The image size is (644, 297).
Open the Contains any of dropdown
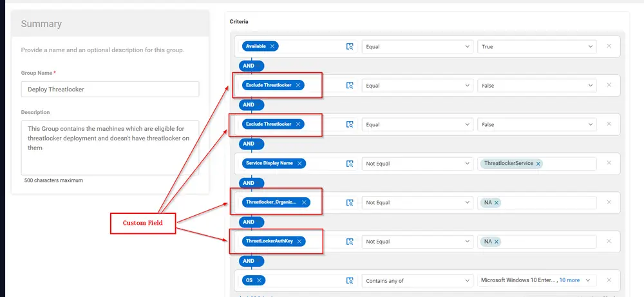[417, 280]
